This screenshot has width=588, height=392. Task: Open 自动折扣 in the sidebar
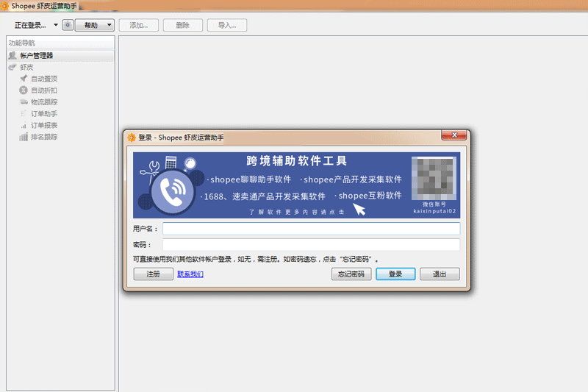click(x=44, y=90)
